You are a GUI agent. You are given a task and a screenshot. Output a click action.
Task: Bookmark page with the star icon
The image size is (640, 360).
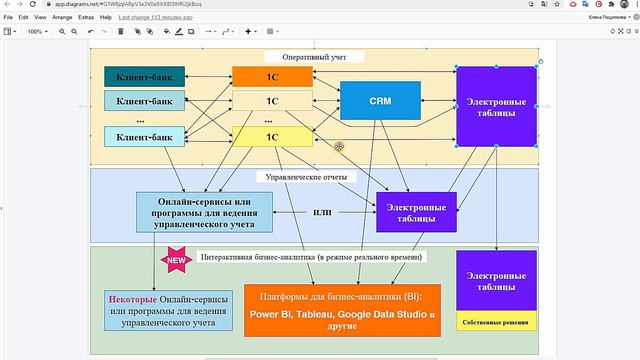(x=557, y=4)
